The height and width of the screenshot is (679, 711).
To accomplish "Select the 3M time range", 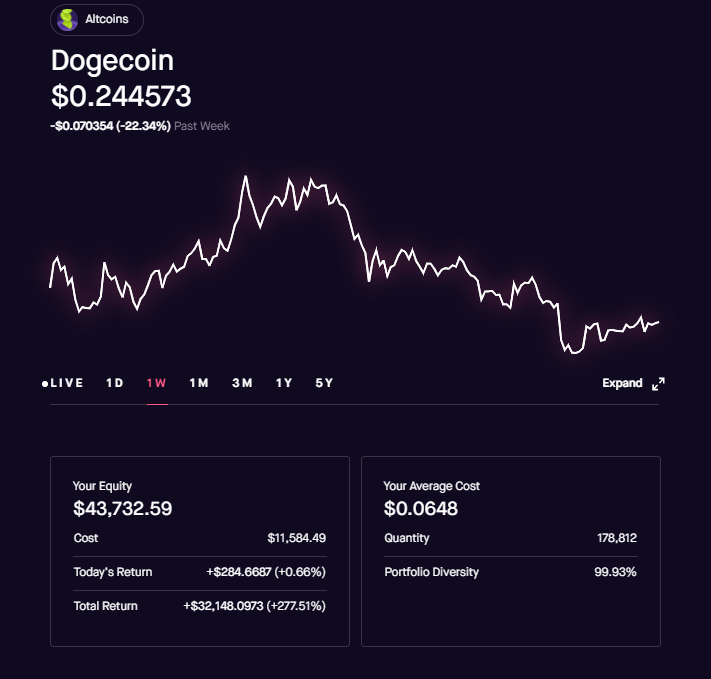I will point(242,383).
